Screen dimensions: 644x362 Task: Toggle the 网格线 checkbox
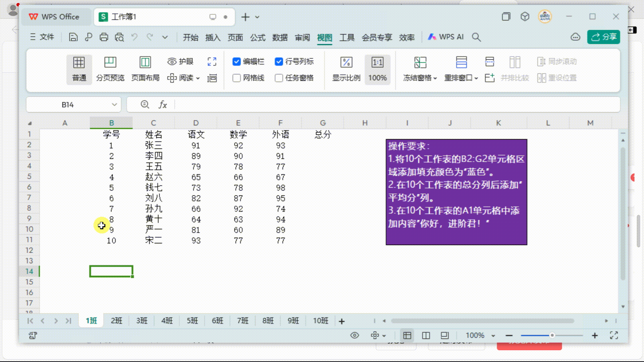(236, 78)
